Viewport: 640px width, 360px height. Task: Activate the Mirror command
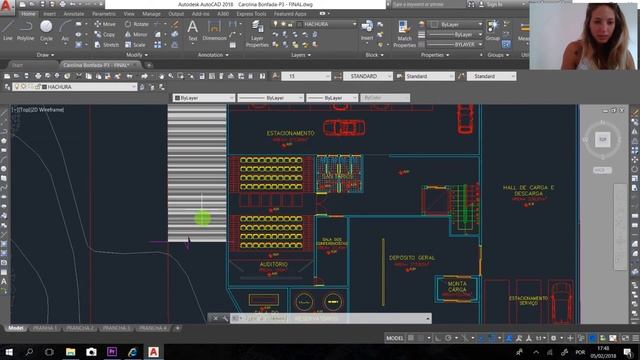(136, 34)
